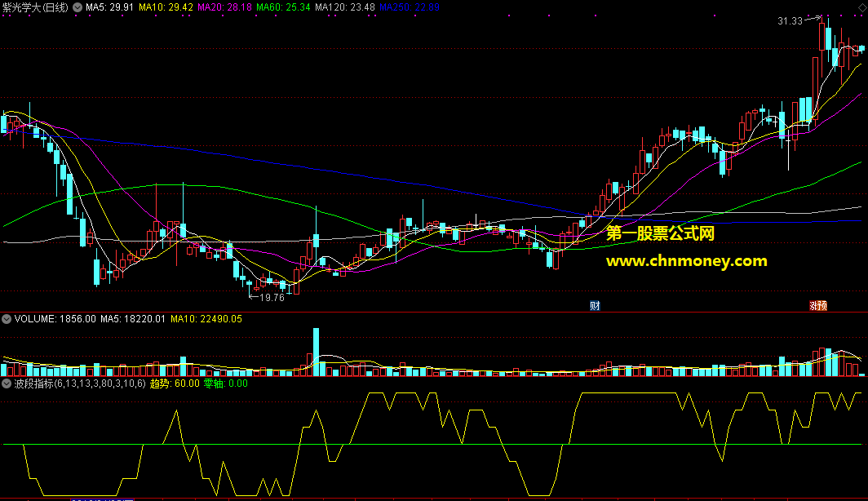Select the MA120: 23.48 label
The height and width of the screenshot is (501, 868).
[345, 7]
